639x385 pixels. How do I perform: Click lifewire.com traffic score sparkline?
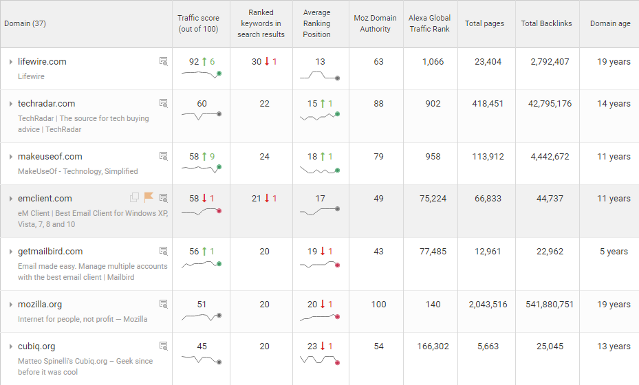[201, 74]
